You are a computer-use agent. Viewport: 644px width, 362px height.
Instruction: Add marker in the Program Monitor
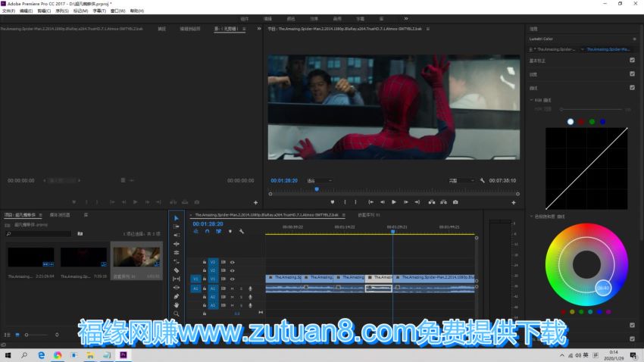(333, 202)
